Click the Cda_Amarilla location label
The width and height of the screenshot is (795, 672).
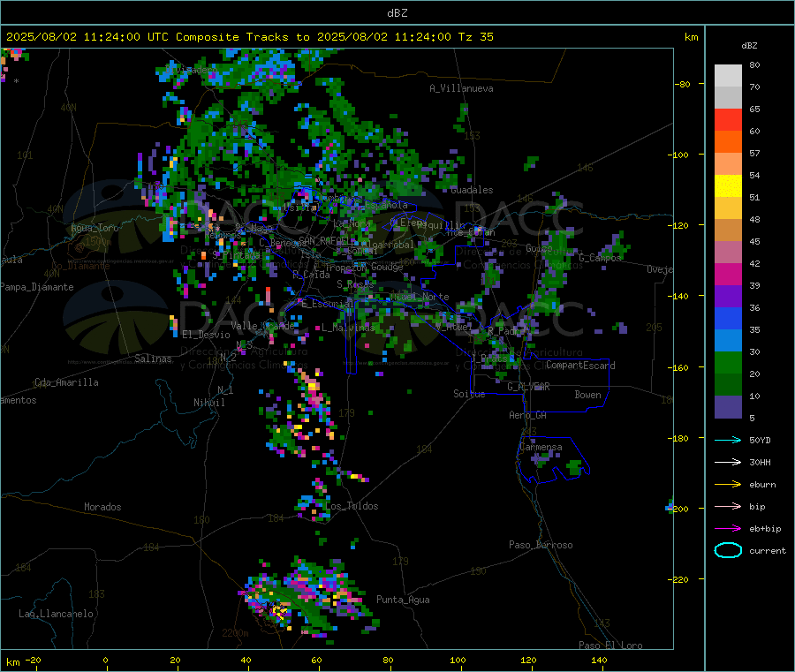pyautogui.click(x=66, y=382)
